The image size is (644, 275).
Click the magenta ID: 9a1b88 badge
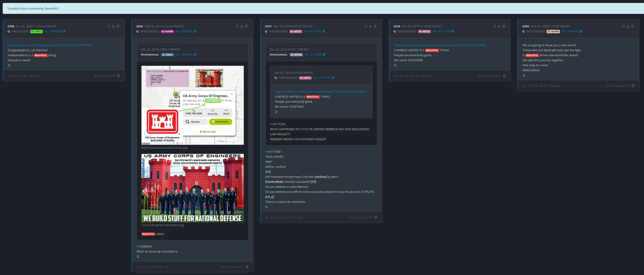pyautogui.click(x=167, y=31)
